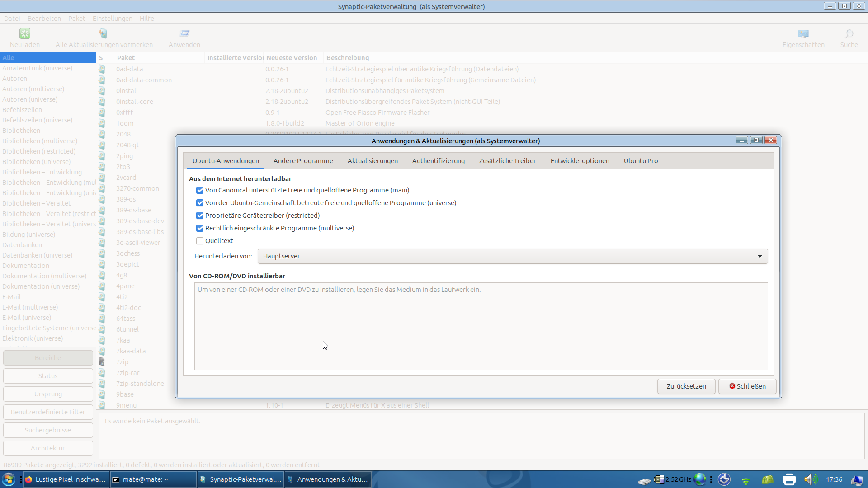This screenshot has width=868, height=488.
Task: Click status icon of package 3dchess
Action: 102,253
